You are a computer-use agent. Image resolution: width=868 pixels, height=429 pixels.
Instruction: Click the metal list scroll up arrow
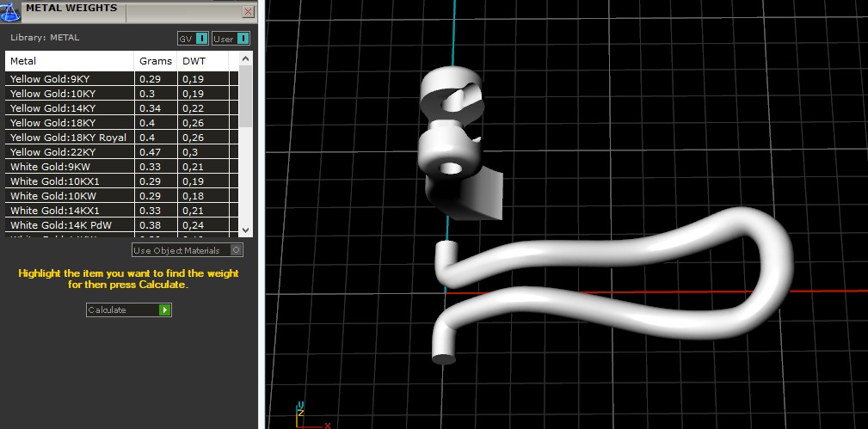coord(246,58)
